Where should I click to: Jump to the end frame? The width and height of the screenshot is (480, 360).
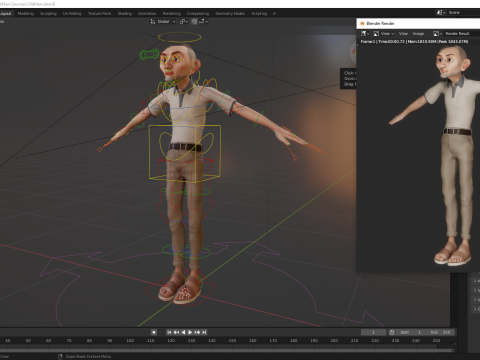[x=204, y=332]
